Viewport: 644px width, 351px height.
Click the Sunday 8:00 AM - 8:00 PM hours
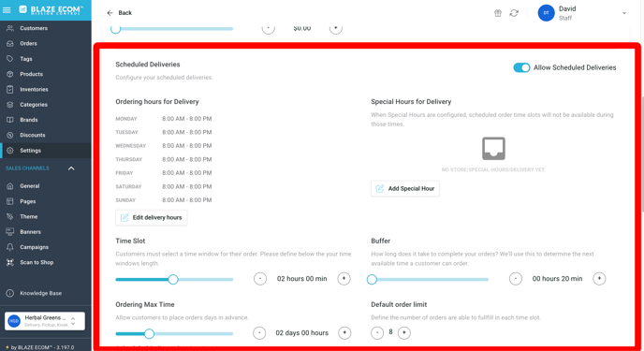[x=187, y=200]
